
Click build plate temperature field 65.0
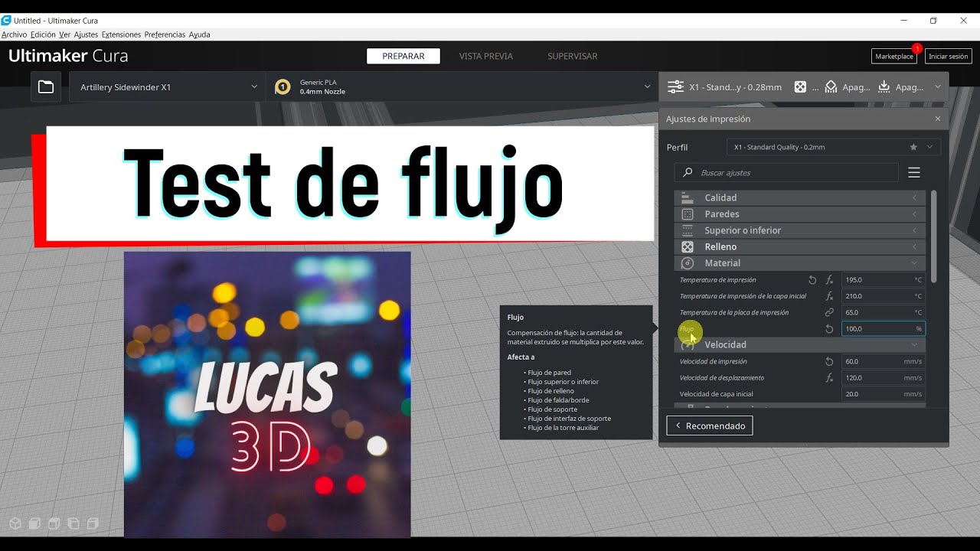(x=884, y=312)
